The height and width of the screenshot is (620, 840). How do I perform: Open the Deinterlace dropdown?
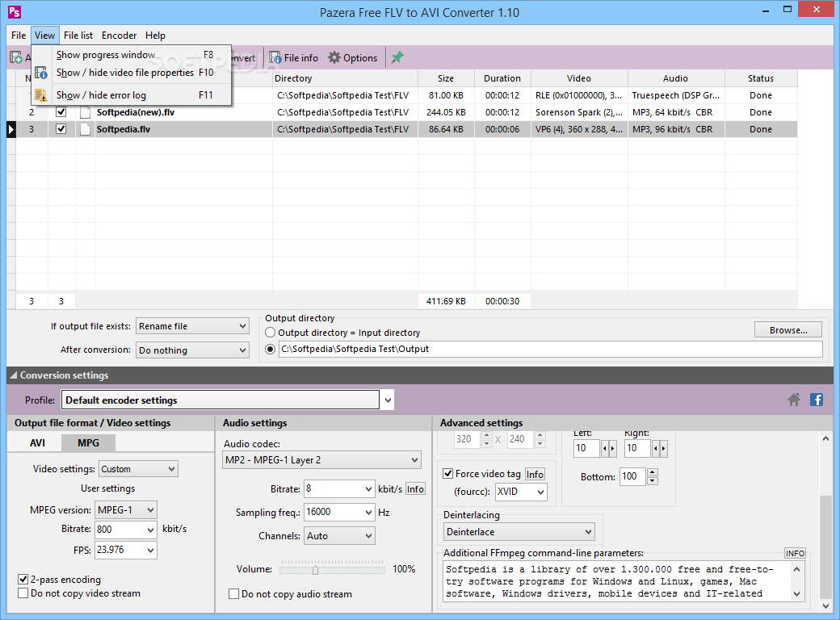(519, 532)
